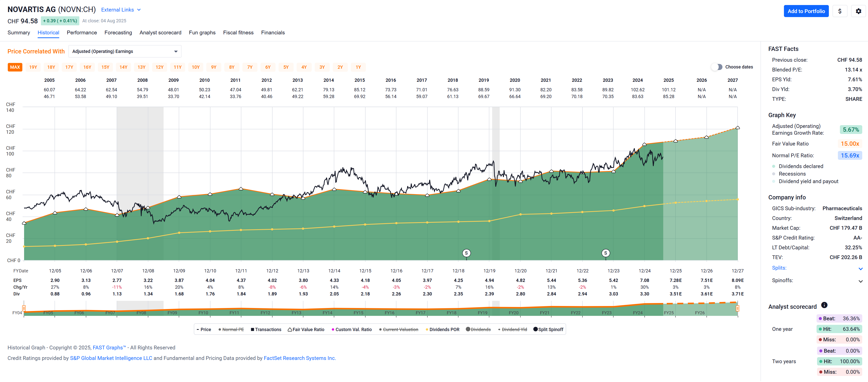Toggle the Dividends legend item
The width and height of the screenshot is (868, 382).
click(478, 329)
